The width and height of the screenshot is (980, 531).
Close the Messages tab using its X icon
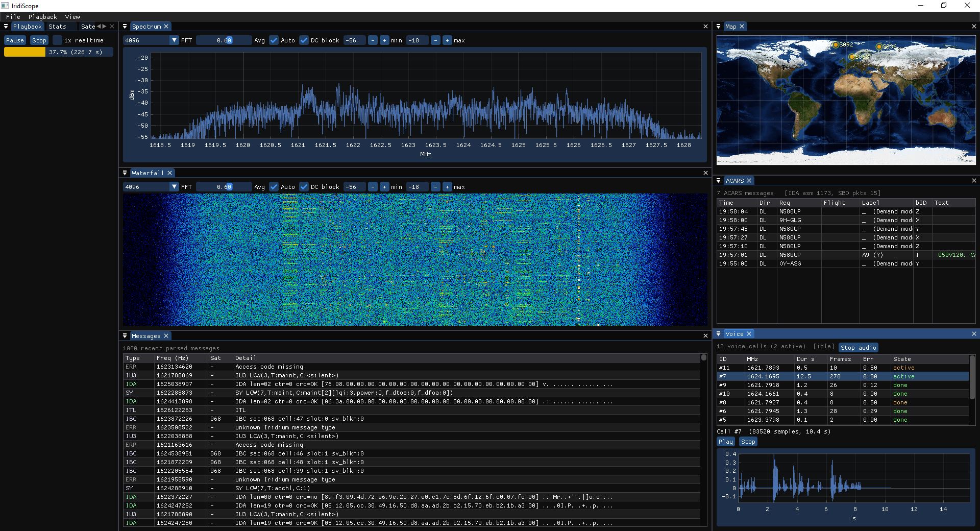(x=166, y=336)
